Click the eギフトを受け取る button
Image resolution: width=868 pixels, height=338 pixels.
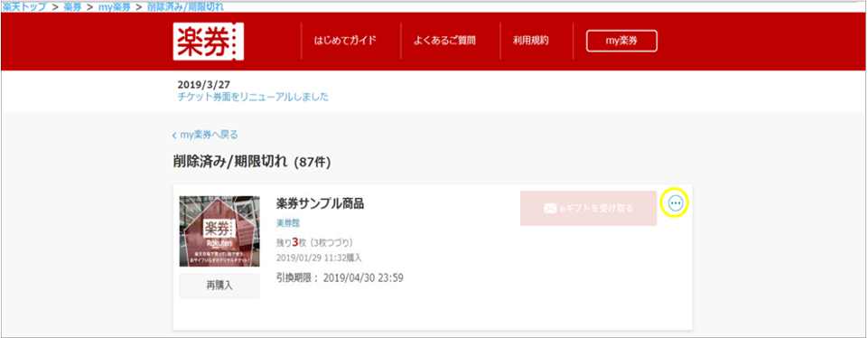588,209
